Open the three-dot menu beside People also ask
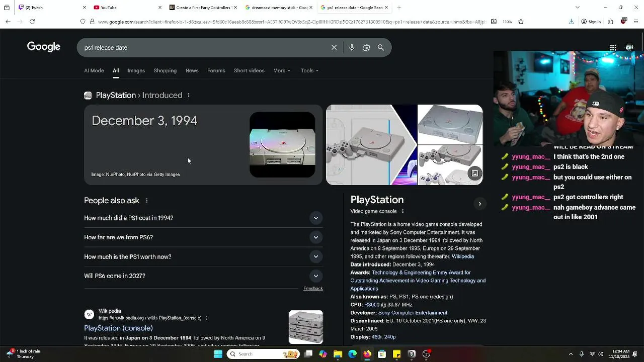 coord(146,201)
